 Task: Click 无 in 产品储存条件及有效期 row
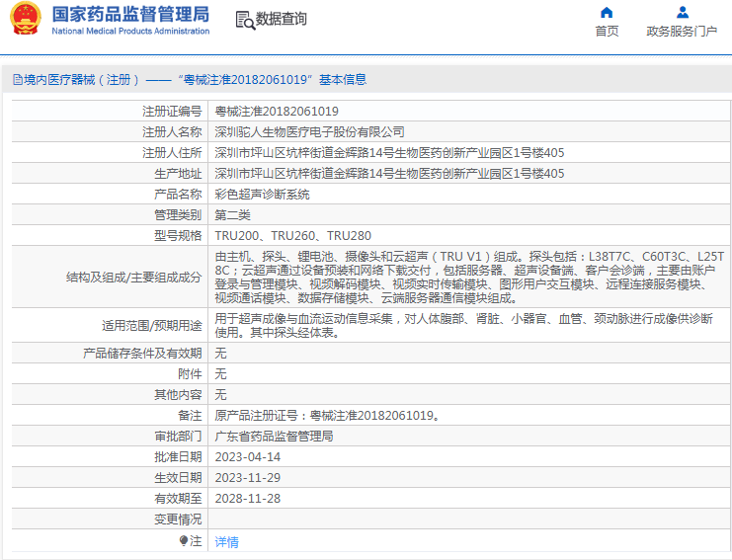coord(220,354)
